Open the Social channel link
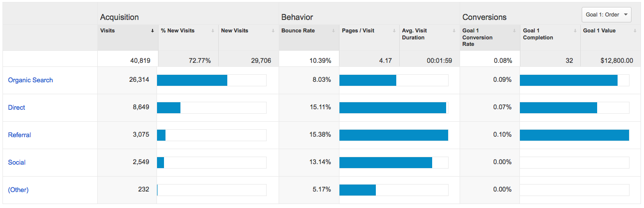The width and height of the screenshot is (644, 208). [x=17, y=163]
